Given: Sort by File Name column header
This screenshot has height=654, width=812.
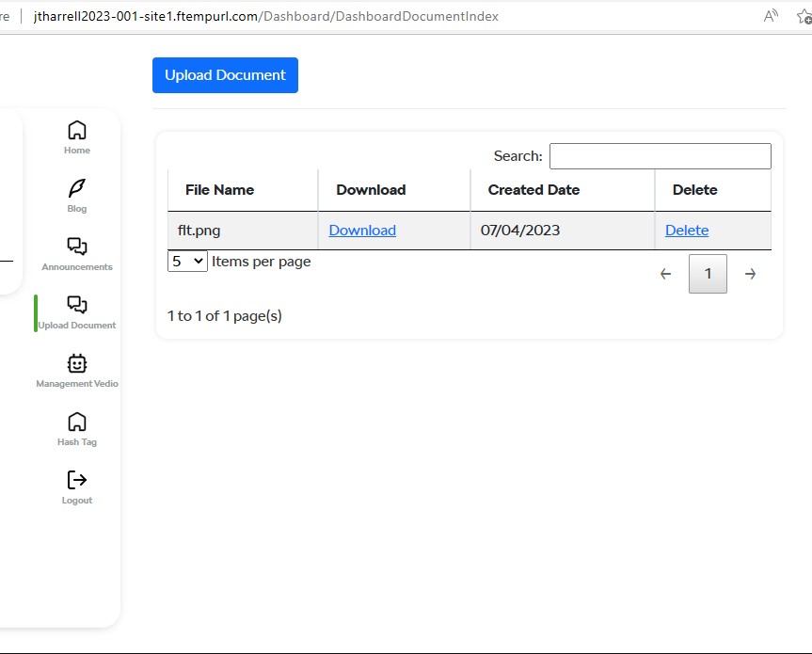Looking at the screenshot, I should tap(243, 190).
